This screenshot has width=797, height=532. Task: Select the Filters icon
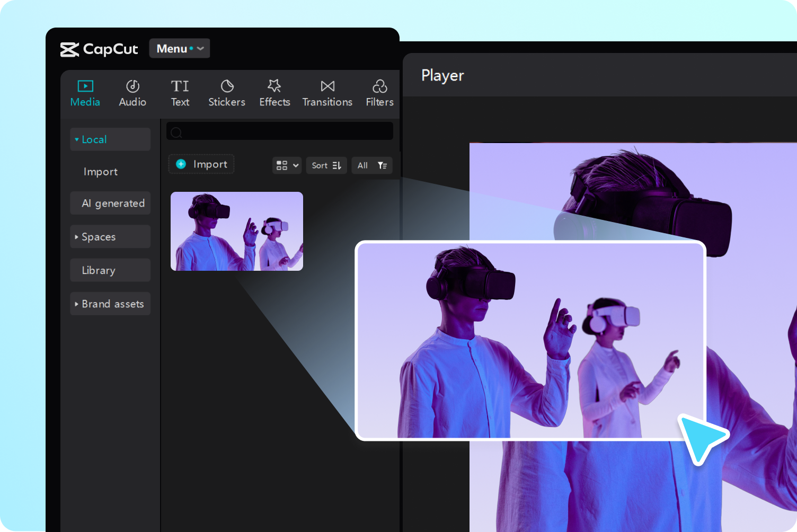(x=379, y=86)
